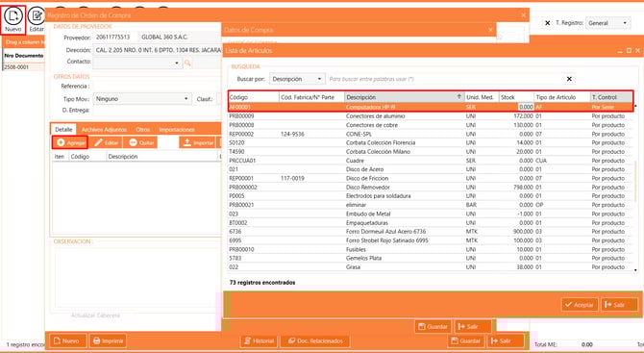Sort by the Stock column header
Viewport: 644px width, 353px height.
pyautogui.click(x=517, y=97)
